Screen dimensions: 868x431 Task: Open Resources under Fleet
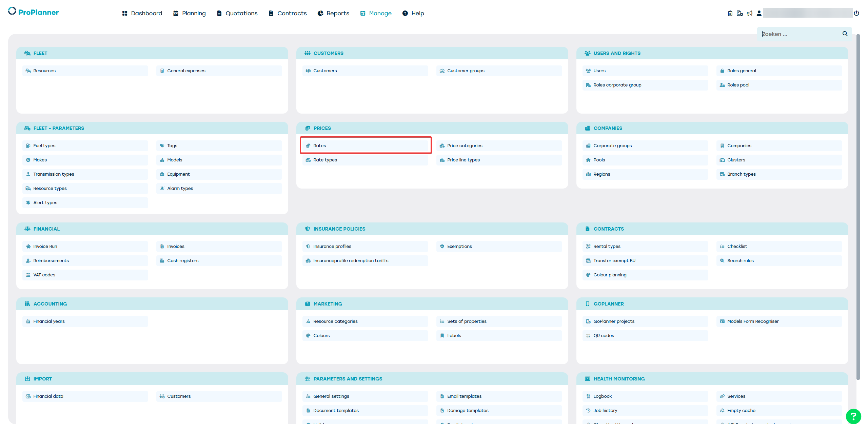44,71
